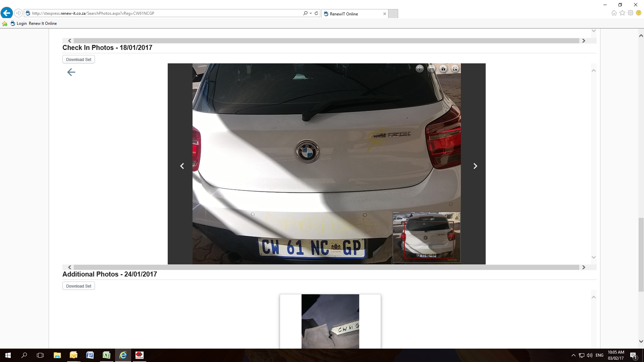Zoom in on the car photo
The width and height of the screenshot is (644, 362).
[x=420, y=69]
